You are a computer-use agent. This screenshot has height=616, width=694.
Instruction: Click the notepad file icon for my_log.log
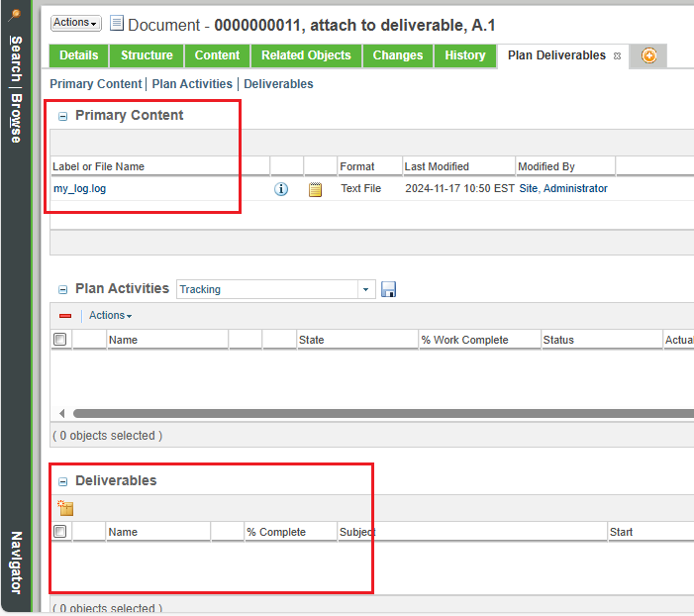315,189
